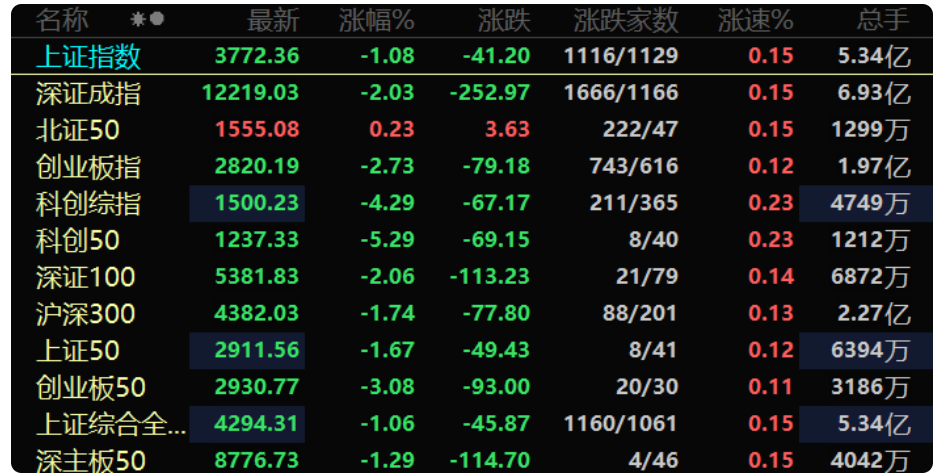Image resolution: width=939 pixels, height=473 pixels.
Task: Click volume 1299万
Action: tap(871, 129)
